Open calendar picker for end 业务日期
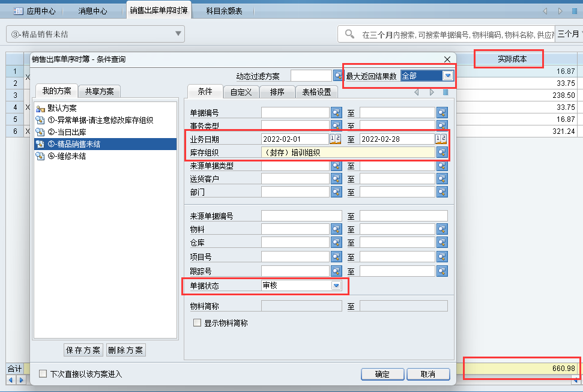This screenshot has width=583, height=392. [441, 139]
